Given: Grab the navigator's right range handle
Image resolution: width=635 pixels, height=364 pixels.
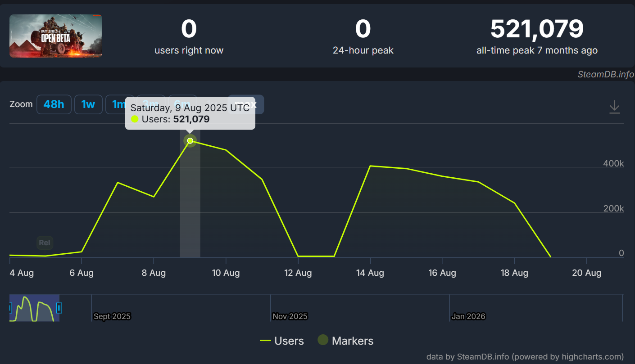Looking at the screenshot, I should [59, 308].
